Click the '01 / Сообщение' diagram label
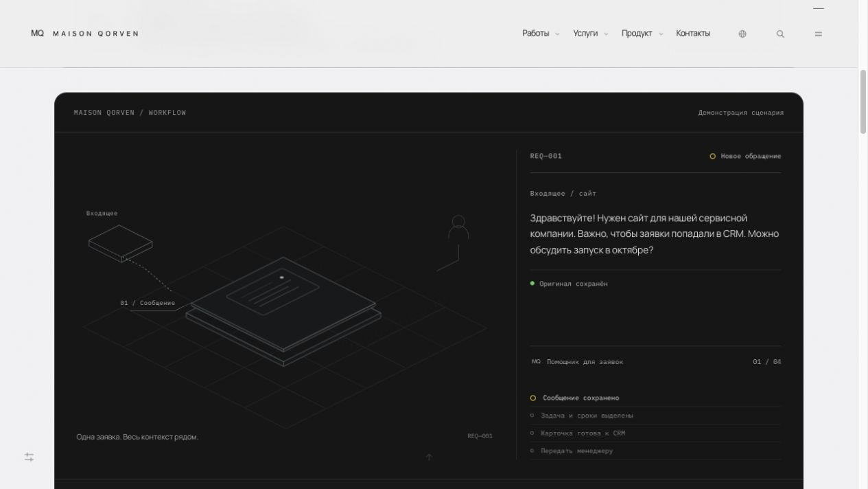The width and height of the screenshot is (868, 489). [x=147, y=303]
